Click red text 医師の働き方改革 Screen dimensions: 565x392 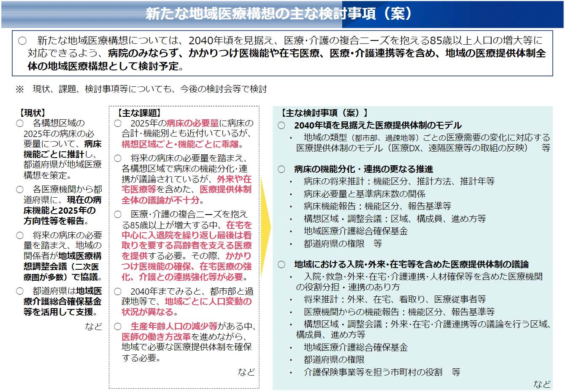click(156, 337)
